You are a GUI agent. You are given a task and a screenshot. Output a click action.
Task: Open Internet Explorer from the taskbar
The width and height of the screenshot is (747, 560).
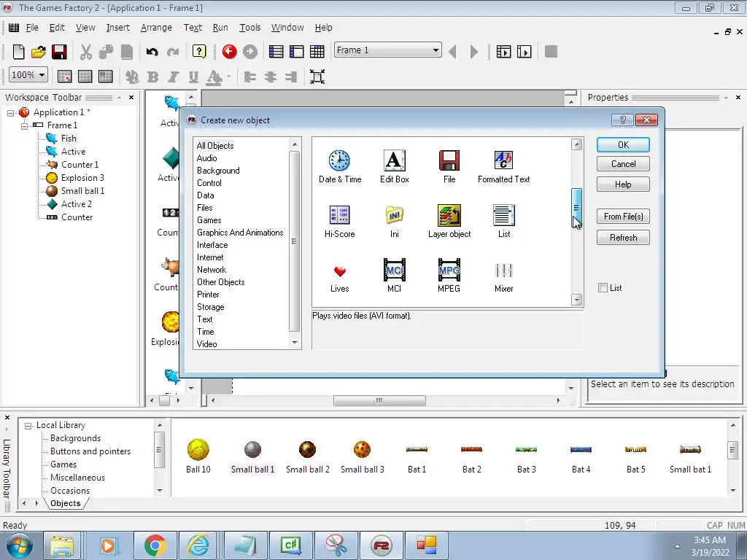coord(198,545)
